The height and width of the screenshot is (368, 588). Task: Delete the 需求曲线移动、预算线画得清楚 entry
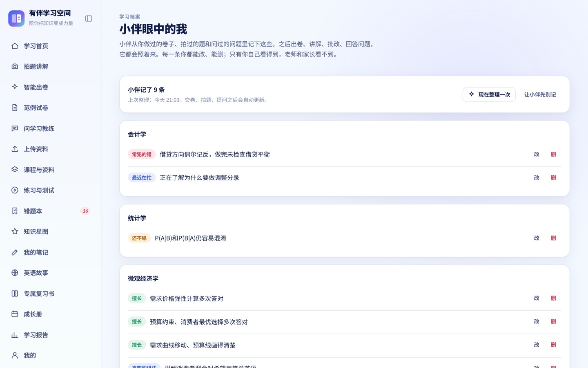click(553, 345)
